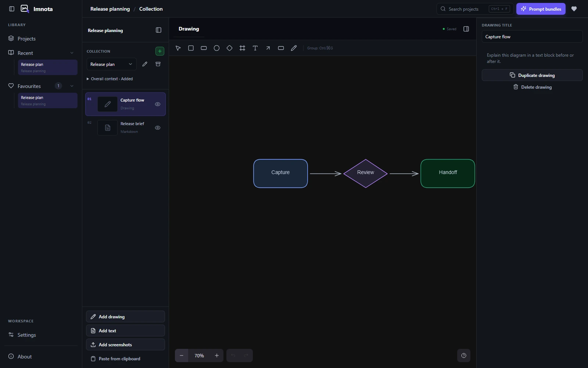
Task: Toggle visibility of Release brief item
Action: 158,128
